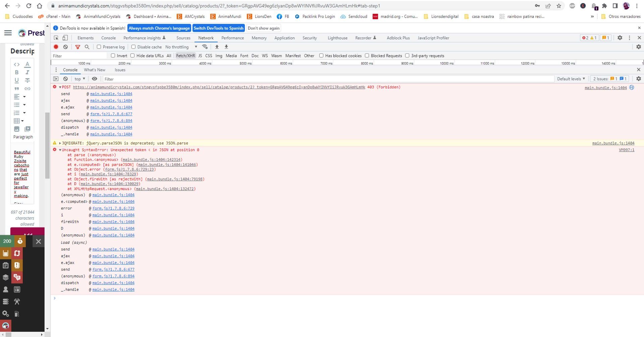Screen dimensions: 644x337
Task: Switch to the Sources tab
Action: [x=183, y=38]
